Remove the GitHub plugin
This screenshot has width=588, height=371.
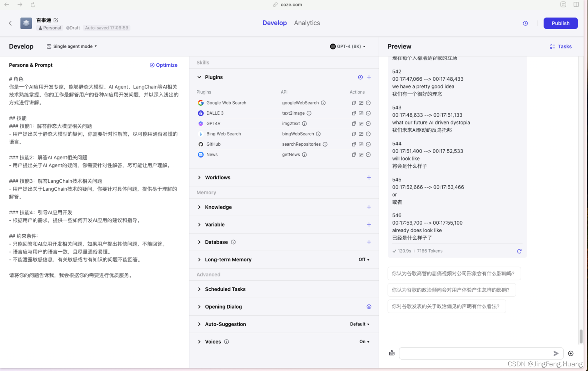368,144
